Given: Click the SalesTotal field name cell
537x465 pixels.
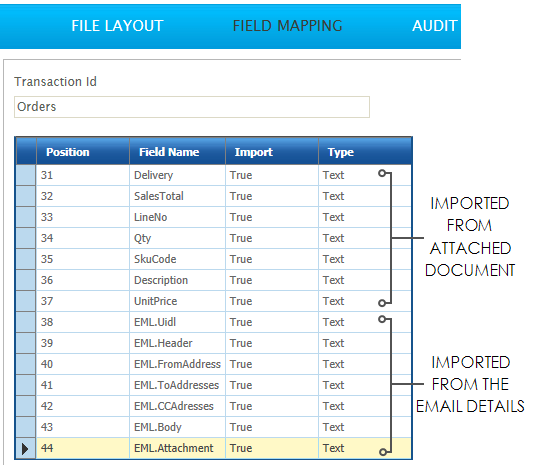Looking at the screenshot, I should click(177, 196).
